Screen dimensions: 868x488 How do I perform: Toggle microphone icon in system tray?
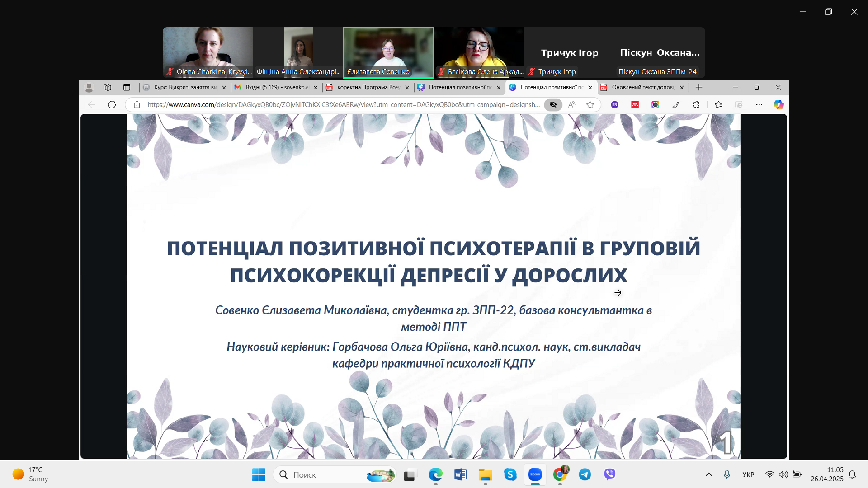[x=726, y=474]
